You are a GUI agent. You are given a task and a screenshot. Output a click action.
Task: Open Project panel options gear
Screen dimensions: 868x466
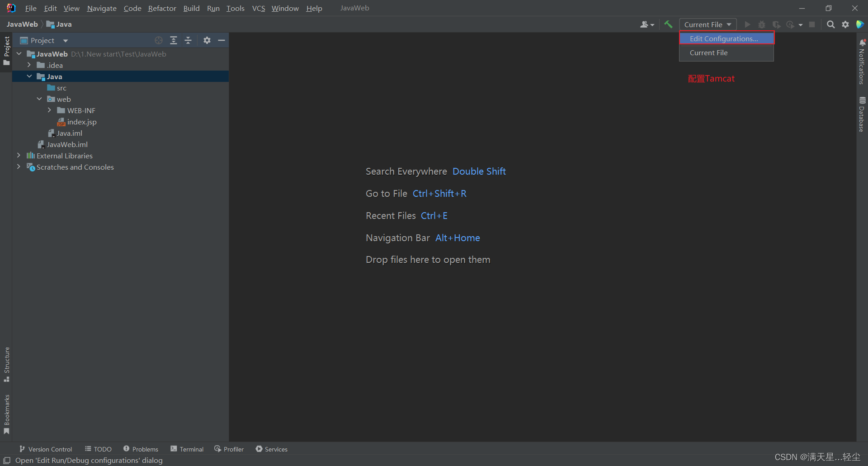tap(207, 40)
